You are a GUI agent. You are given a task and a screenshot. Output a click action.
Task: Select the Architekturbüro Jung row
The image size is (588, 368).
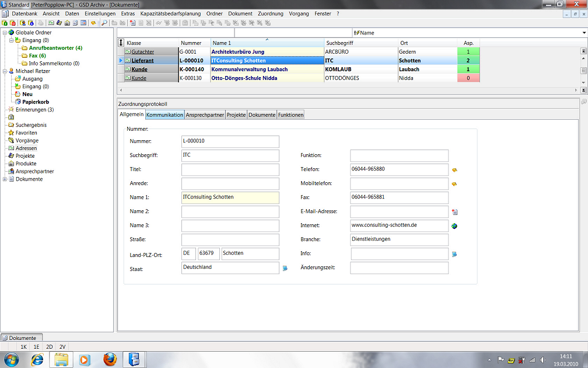[299, 52]
